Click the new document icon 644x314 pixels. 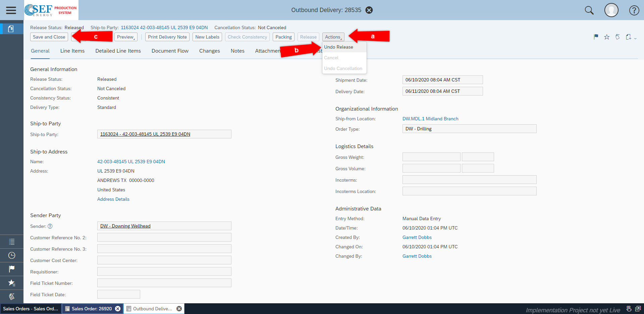click(x=629, y=37)
